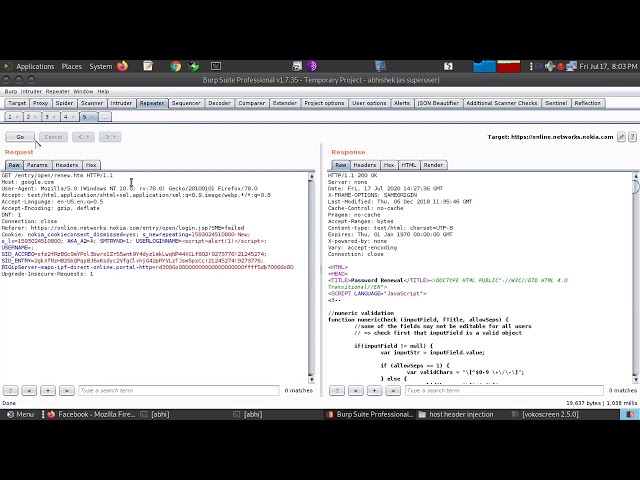Open Repeater help question mark icon
640x480 pixels.
tap(632, 137)
